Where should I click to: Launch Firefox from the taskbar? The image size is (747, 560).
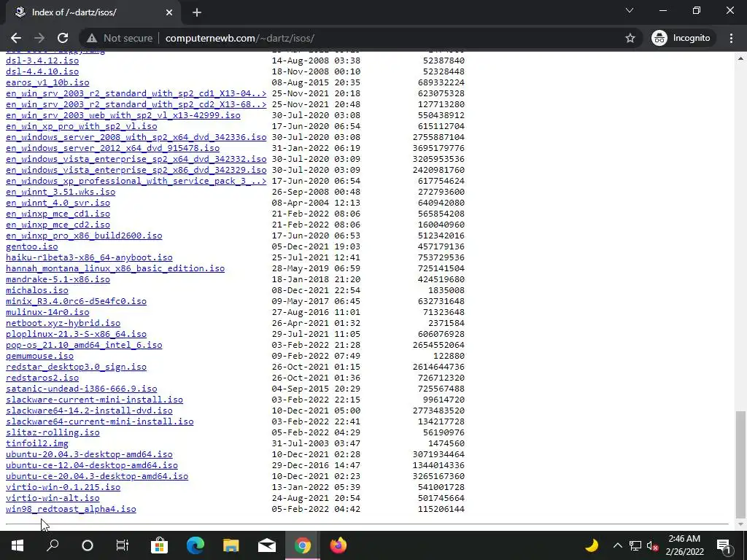[x=338, y=545]
